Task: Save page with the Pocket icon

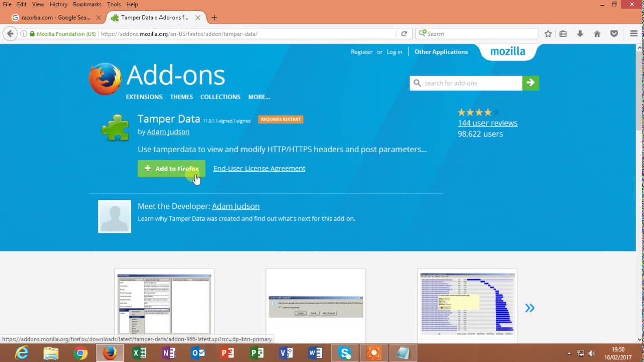Action: (x=614, y=34)
